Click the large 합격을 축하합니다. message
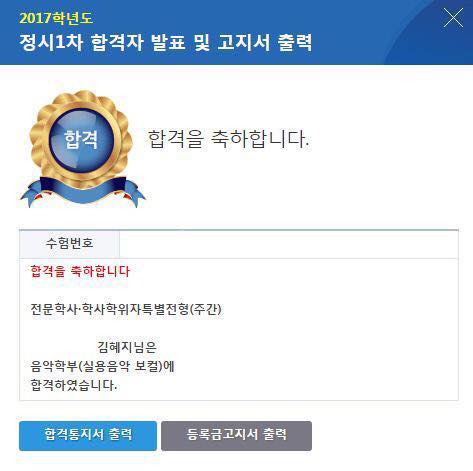 click(228, 139)
